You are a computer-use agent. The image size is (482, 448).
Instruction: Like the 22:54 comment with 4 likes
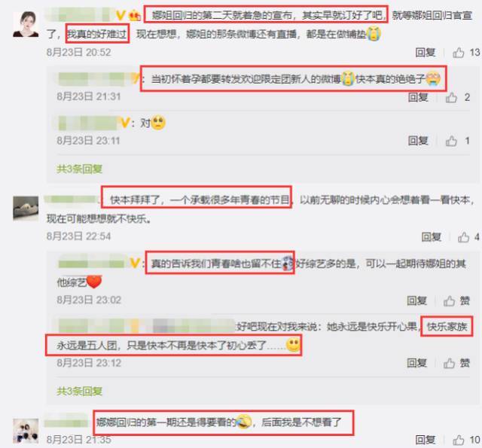(x=464, y=237)
